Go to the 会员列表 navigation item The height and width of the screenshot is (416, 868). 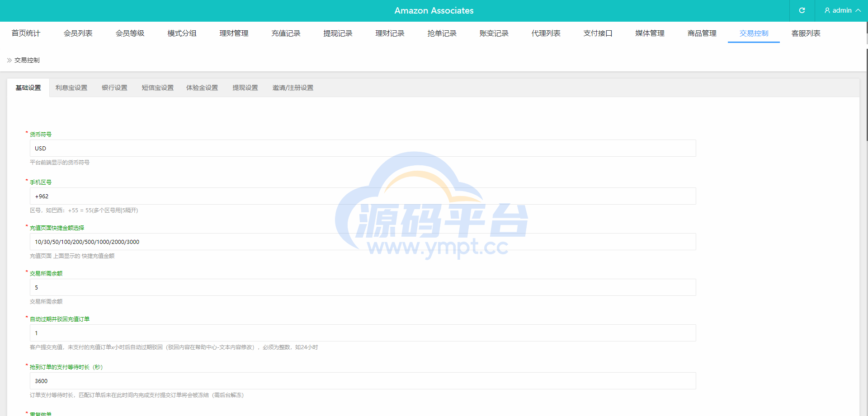pos(78,33)
